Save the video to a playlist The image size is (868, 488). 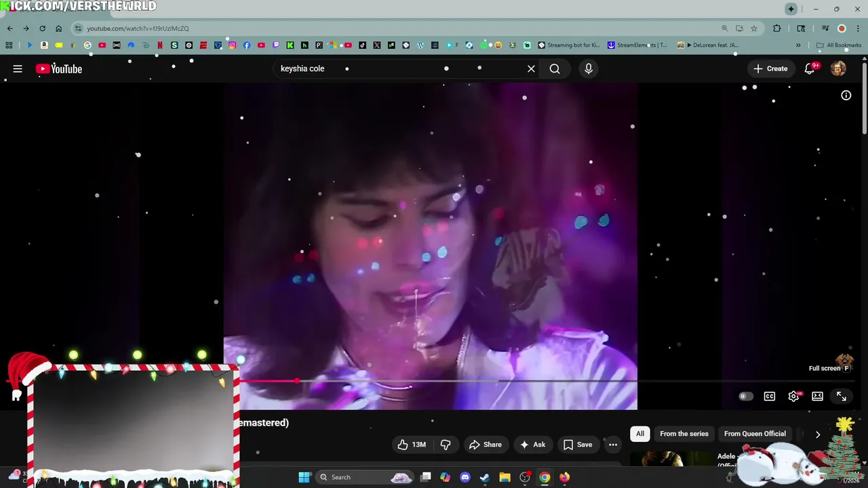(x=578, y=445)
